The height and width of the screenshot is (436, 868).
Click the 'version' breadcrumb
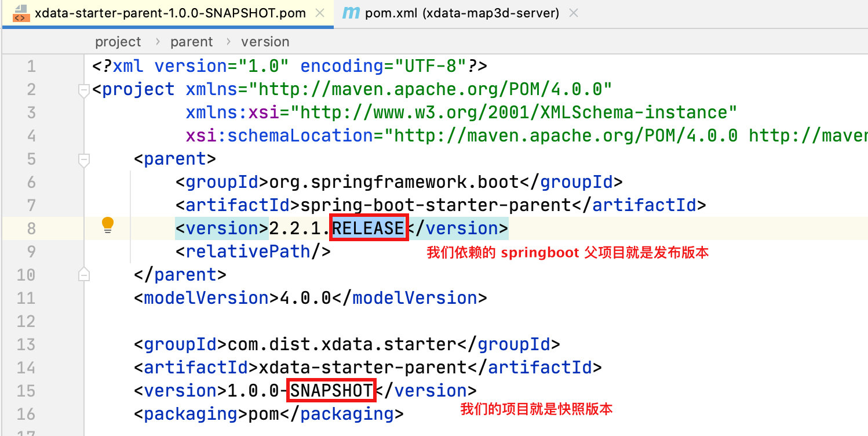click(265, 42)
